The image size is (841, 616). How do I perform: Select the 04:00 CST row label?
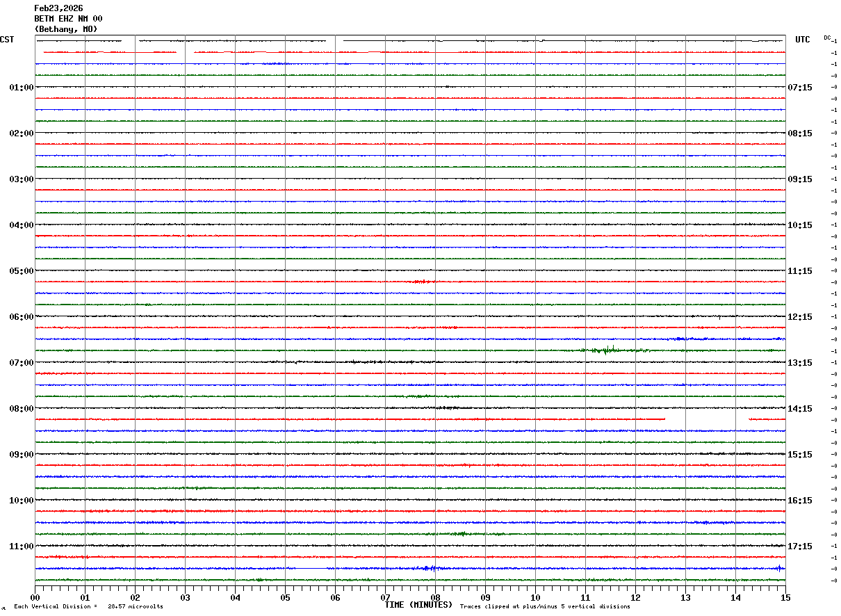pos(21,225)
